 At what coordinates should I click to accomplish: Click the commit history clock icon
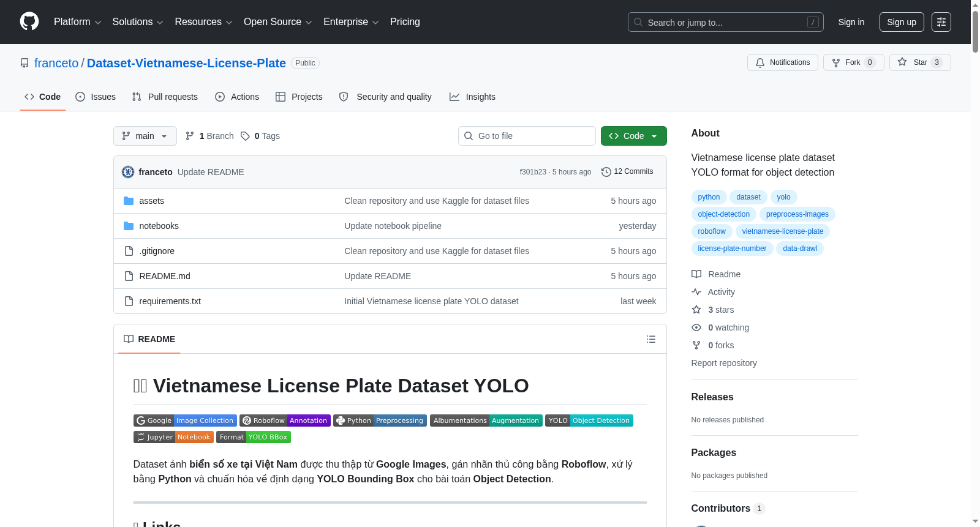tap(606, 172)
